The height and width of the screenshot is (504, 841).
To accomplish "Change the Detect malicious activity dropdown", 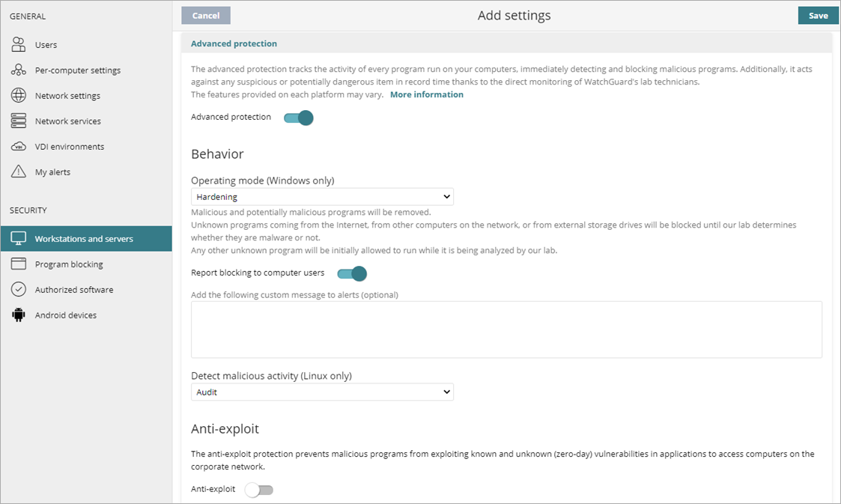I will 322,392.
